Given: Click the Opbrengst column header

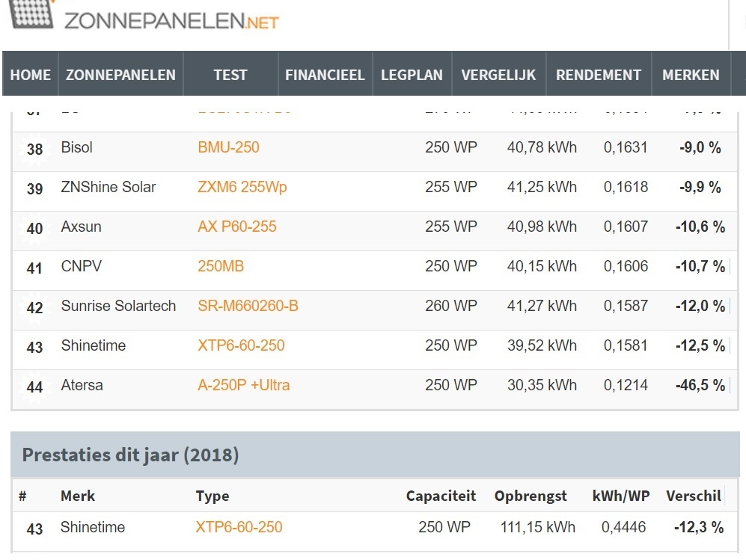Looking at the screenshot, I should pos(531,496).
